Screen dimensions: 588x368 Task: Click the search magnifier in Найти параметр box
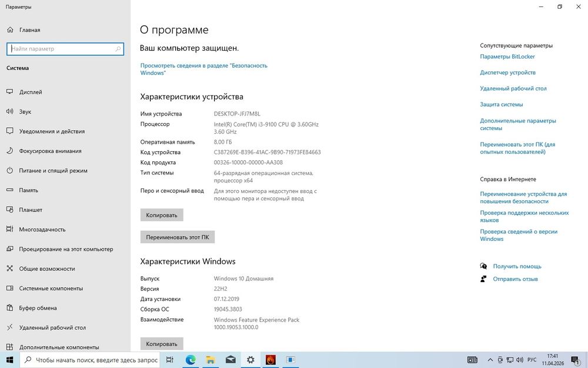pos(118,49)
